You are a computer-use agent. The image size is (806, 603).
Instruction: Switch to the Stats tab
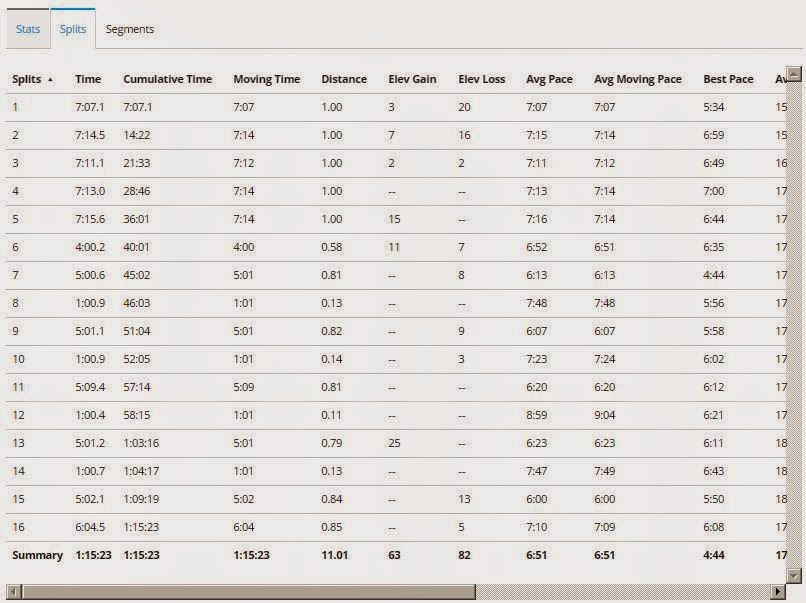[28, 29]
